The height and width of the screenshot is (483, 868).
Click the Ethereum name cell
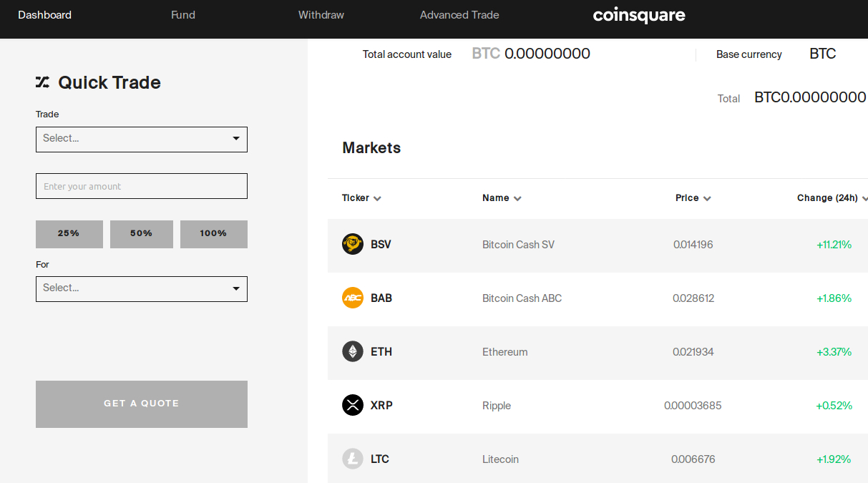tap(505, 352)
